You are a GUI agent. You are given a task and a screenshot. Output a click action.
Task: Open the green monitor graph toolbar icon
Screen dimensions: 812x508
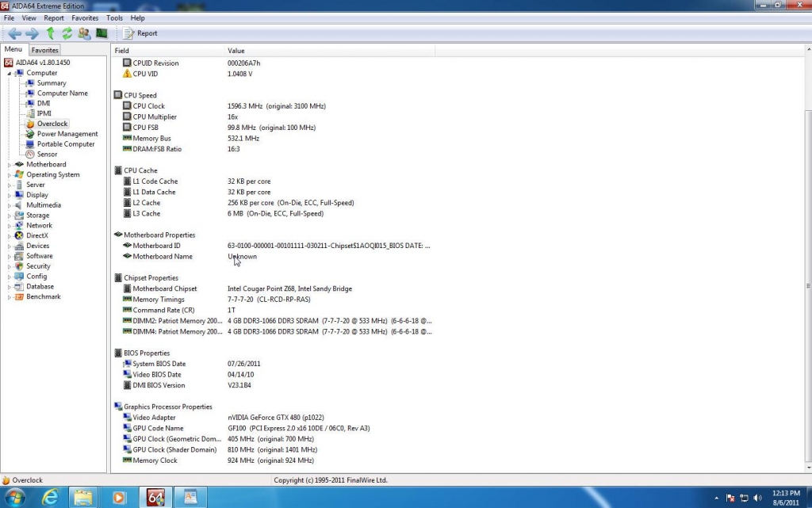[101, 33]
